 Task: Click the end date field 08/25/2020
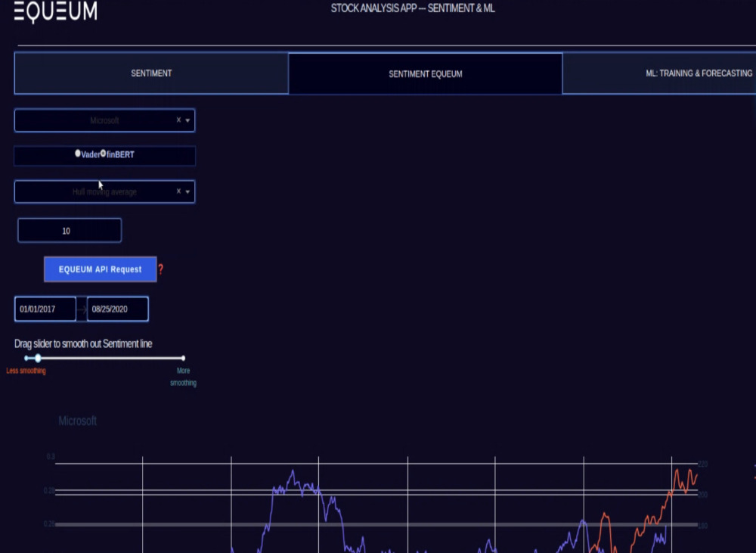(x=118, y=309)
